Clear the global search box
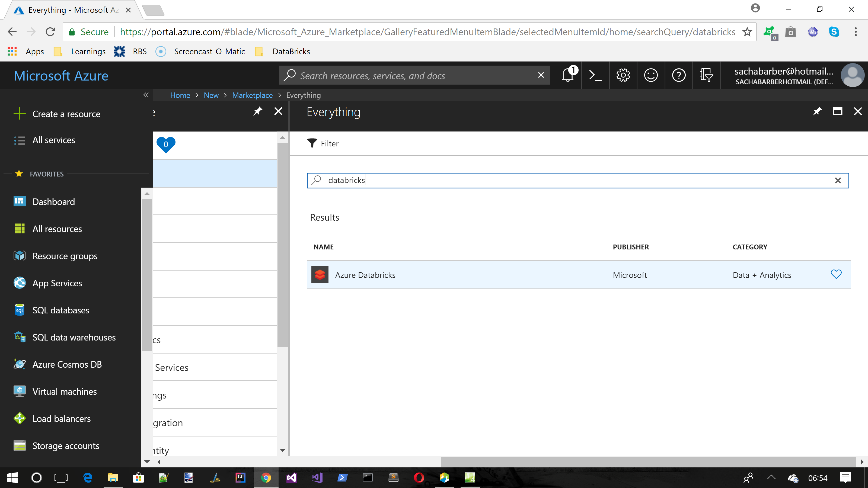 pyautogui.click(x=541, y=75)
